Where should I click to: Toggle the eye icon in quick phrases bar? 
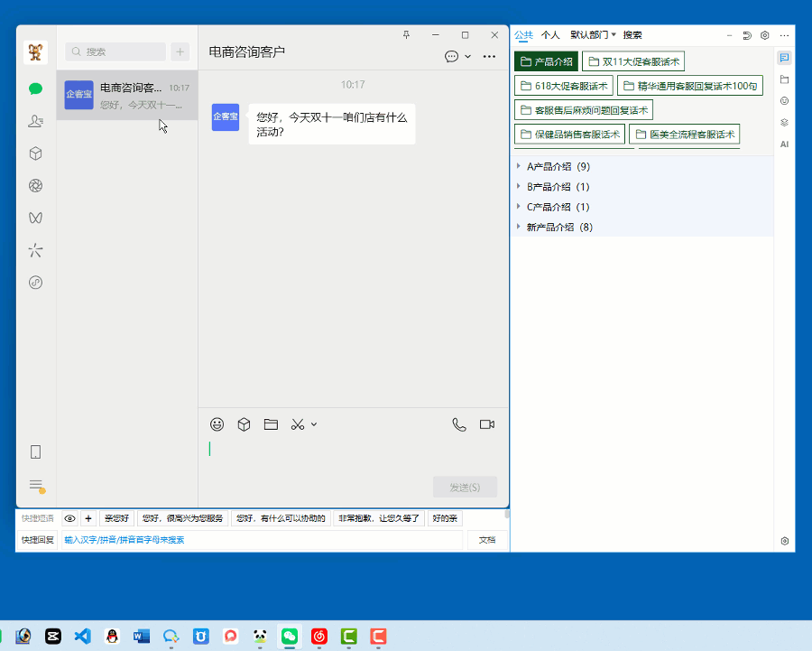pos(70,518)
